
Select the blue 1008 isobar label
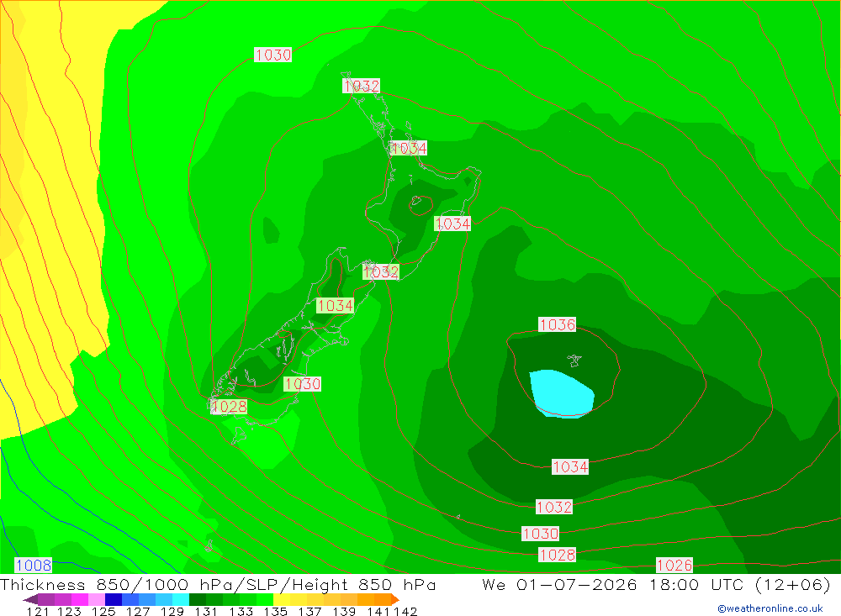coord(34,565)
